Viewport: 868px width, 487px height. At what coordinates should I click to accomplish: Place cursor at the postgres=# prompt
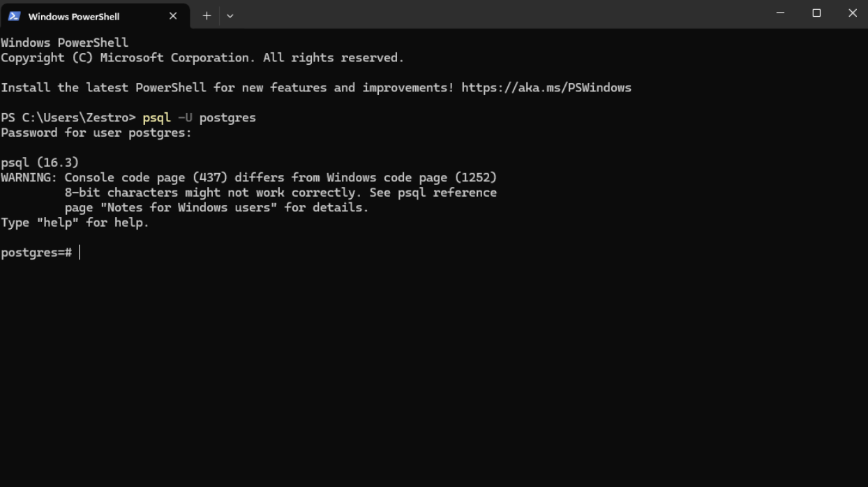(79, 253)
